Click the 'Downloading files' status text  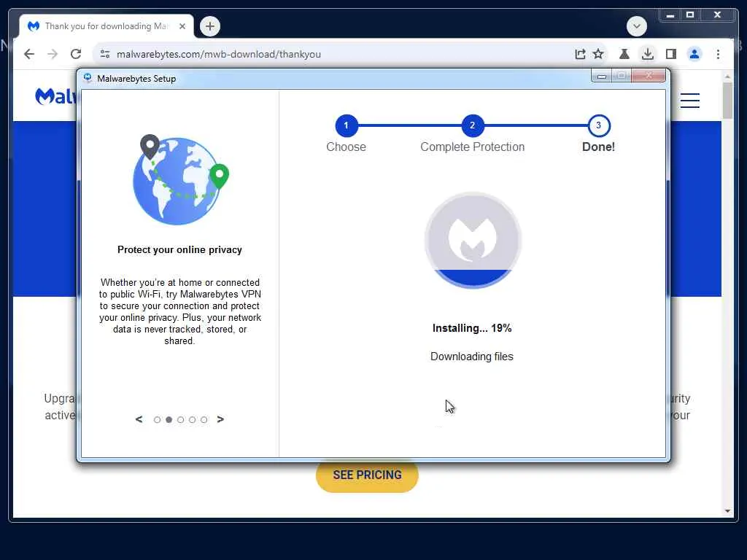tap(472, 357)
